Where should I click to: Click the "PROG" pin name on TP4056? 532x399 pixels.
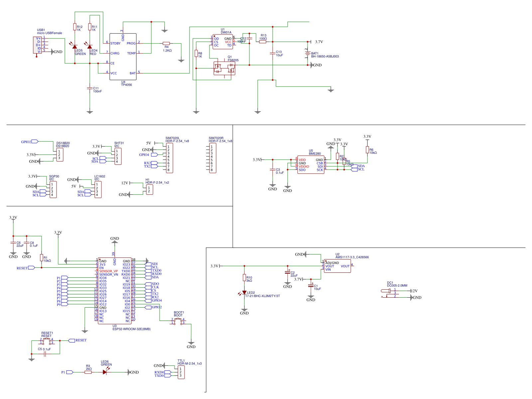pos(131,43)
